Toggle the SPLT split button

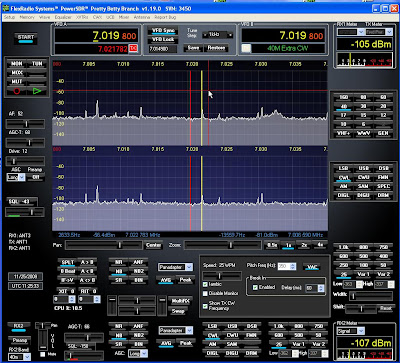(x=67, y=263)
